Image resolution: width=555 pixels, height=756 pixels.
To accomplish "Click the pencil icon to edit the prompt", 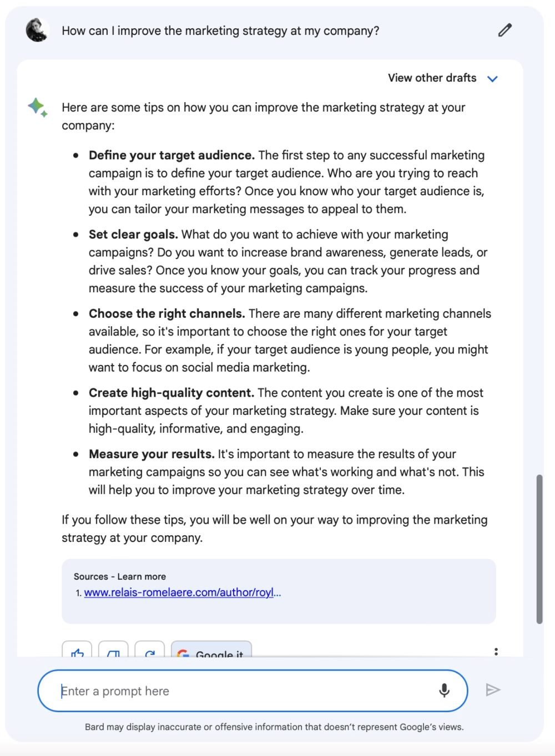I will coord(504,30).
